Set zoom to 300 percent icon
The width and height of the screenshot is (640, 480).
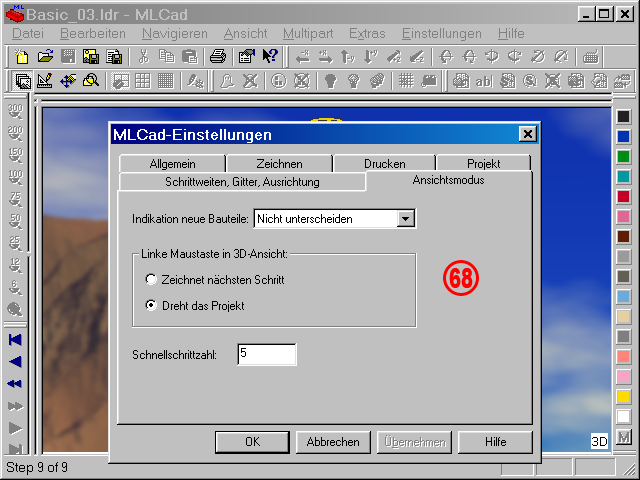click(x=16, y=111)
